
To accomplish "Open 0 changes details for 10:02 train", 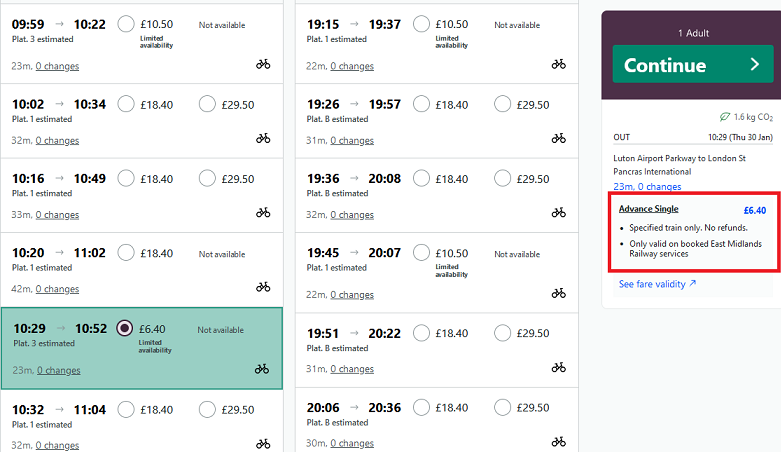I will pos(57,141).
